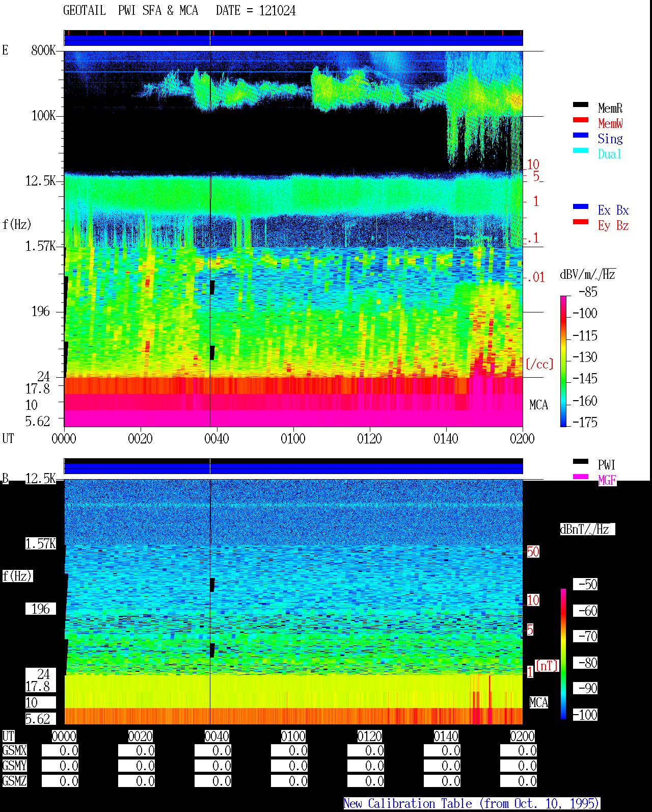Click the 0100 UT tick label under E panel

click(x=293, y=438)
